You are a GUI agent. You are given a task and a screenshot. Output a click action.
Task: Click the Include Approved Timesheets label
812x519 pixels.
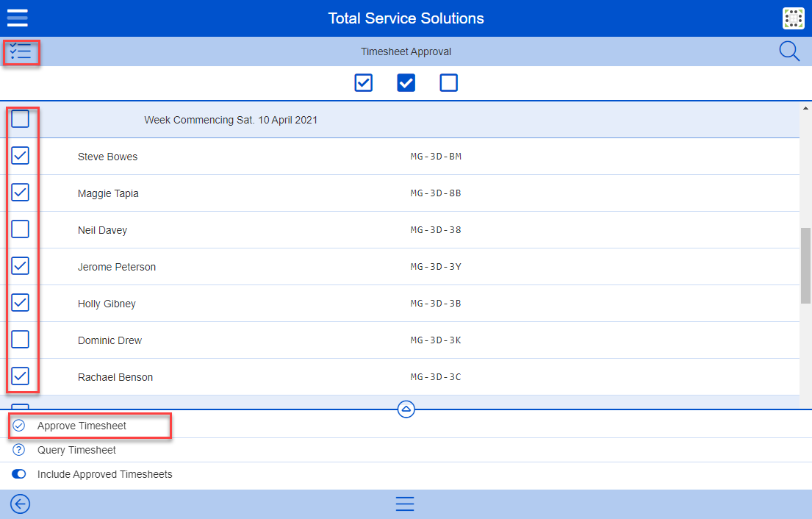coord(104,474)
